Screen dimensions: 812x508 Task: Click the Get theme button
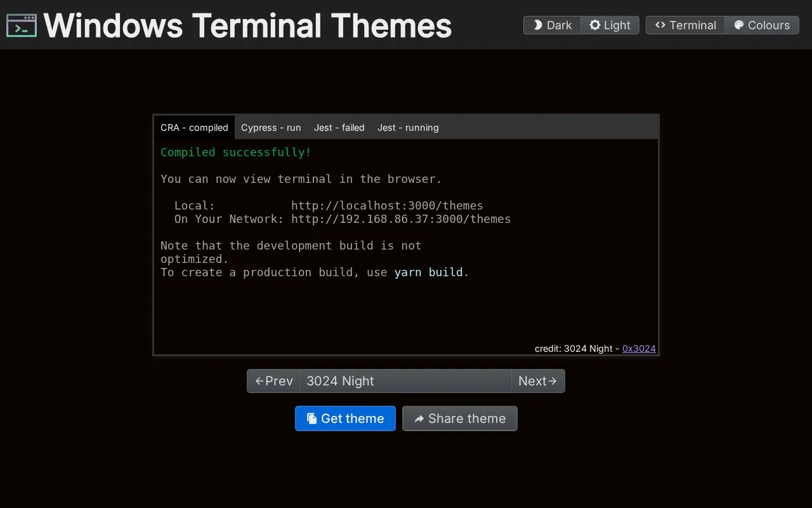(x=345, y=418)
